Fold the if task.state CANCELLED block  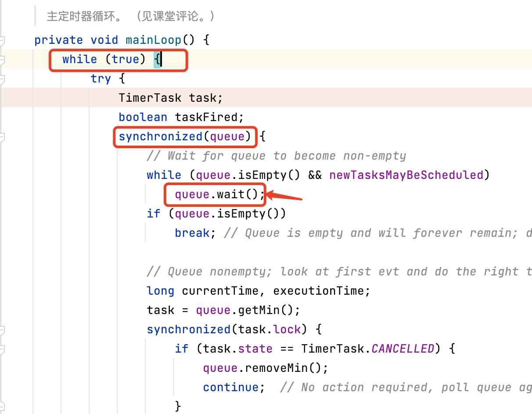[2, 349]
